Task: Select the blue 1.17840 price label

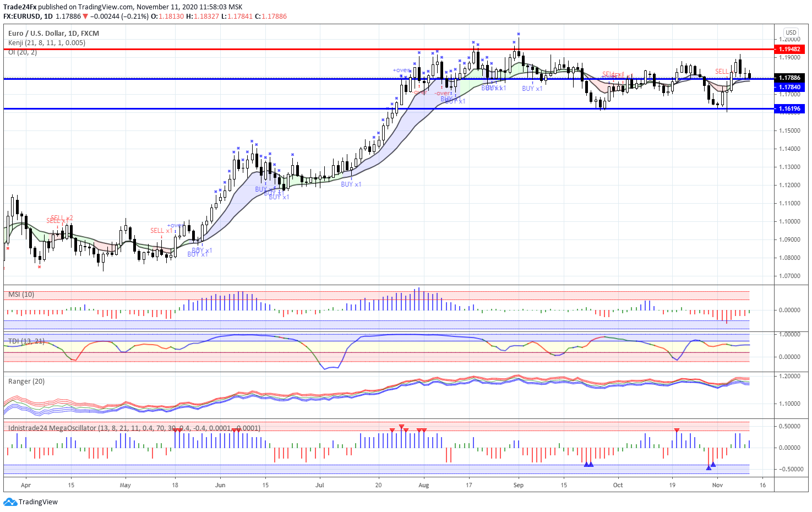Action: coord(789,87)
